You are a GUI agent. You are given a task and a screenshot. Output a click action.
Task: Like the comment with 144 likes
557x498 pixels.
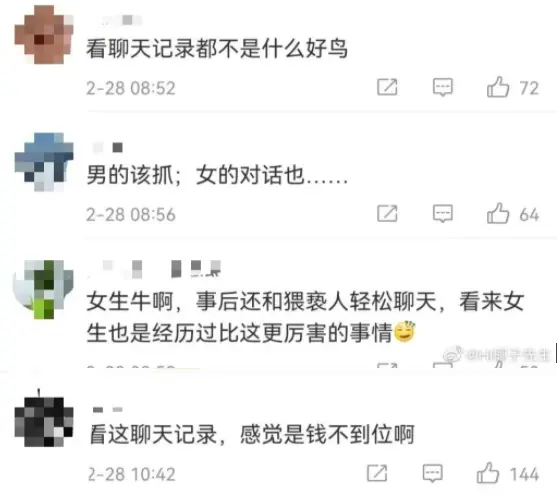click(488, 473)
